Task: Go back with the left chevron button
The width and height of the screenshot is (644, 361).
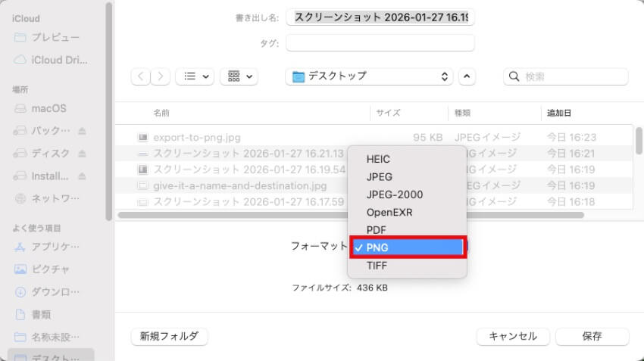Action: pyautogui.click(x=141, y=76)
